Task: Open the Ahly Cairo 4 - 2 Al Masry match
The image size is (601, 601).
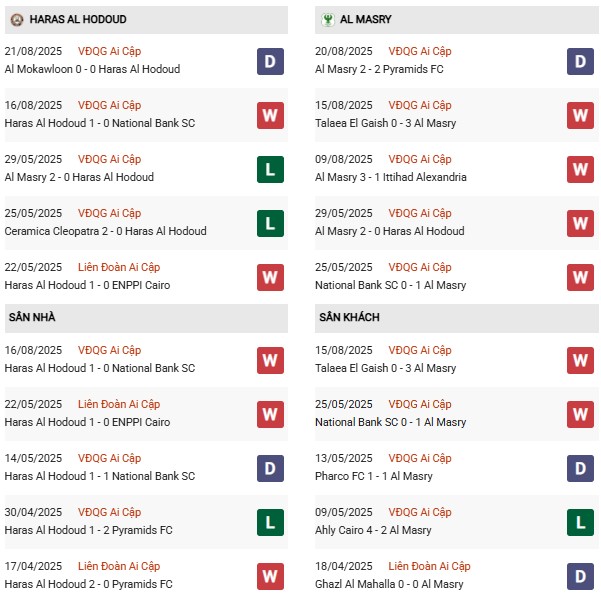Action: (373, 530)
